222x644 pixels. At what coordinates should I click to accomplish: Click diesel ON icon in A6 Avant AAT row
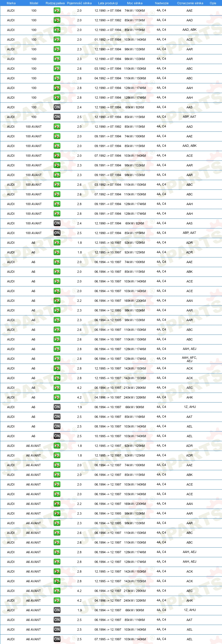coord(57,620)
